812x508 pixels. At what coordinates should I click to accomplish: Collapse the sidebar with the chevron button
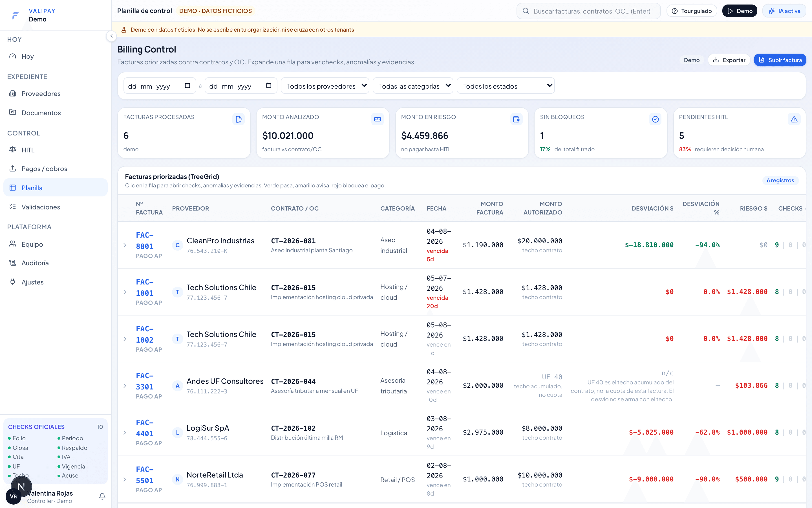click(x=111, y=36)
